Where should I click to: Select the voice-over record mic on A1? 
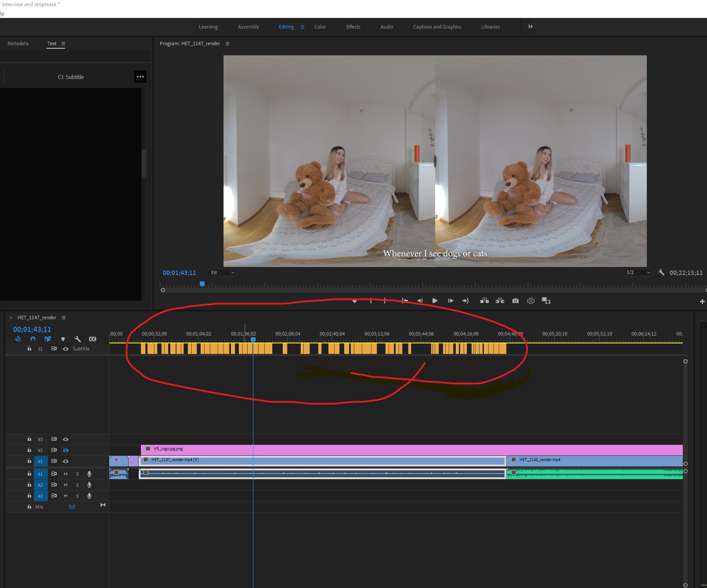[x=89, y=474]
